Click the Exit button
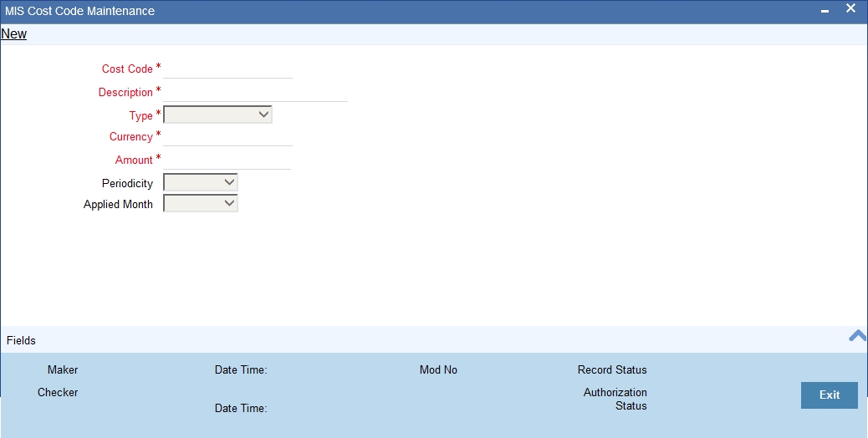The height and width of the screenshot is (438, 868). 830,395
